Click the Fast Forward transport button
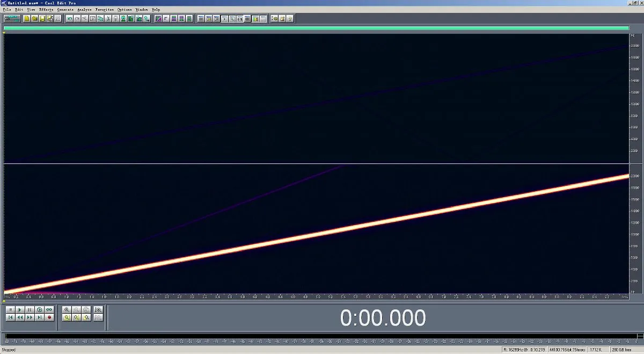Viewport: 644px width, 354px height. coord(30,317)
